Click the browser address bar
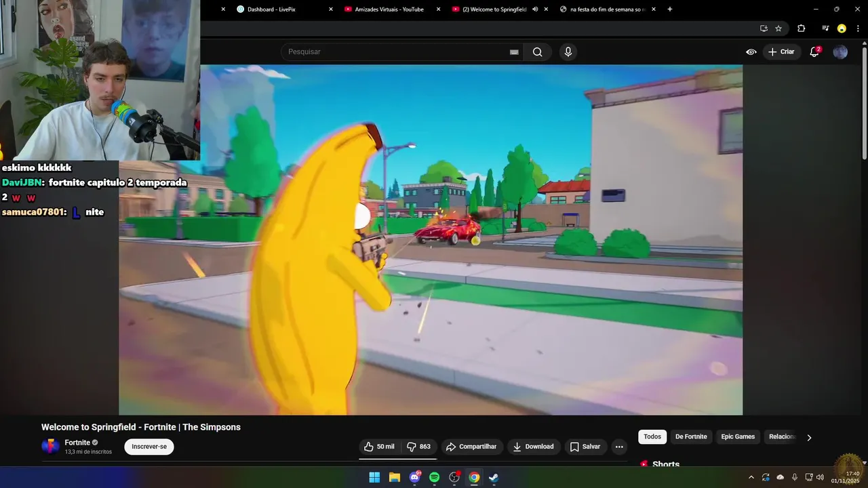This screenshot has width=868, height=488. pos(475,28)
